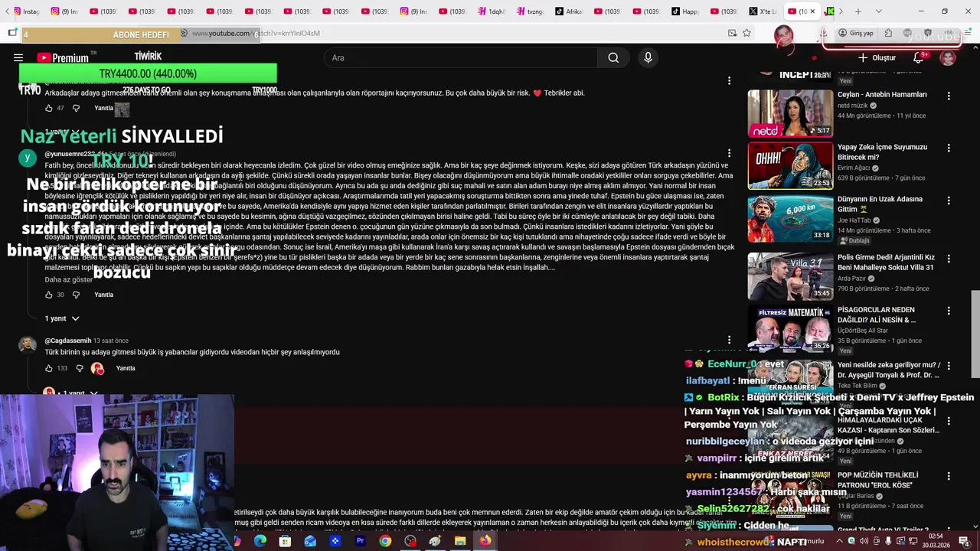The width and height of the screenshot is (980, 551).
Task: Reply with Yanıtla under @Cagdassemih comment
Action: [x=126, y=368]
